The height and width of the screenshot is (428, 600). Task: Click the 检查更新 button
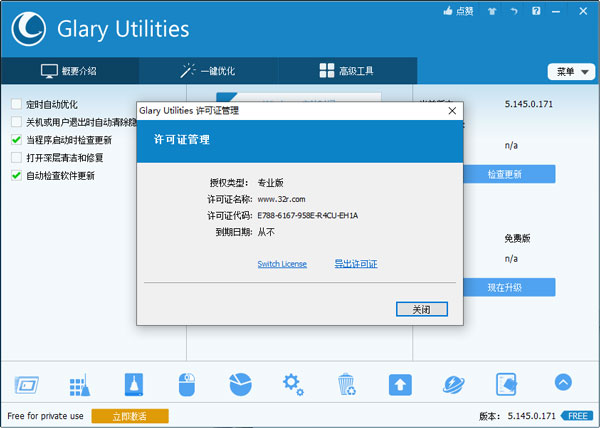click(x=509, y=174)
